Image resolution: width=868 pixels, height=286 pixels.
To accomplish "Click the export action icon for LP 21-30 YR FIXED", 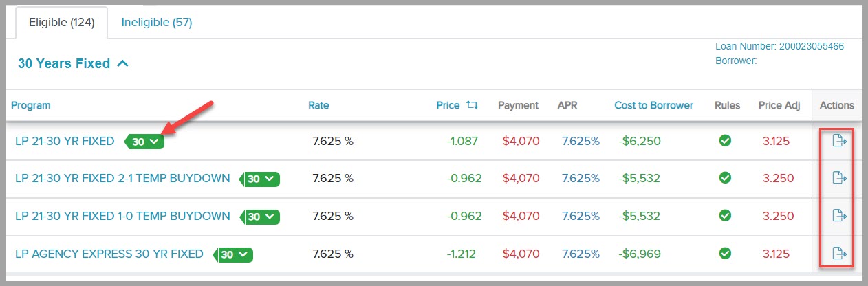I will (839, 141).
